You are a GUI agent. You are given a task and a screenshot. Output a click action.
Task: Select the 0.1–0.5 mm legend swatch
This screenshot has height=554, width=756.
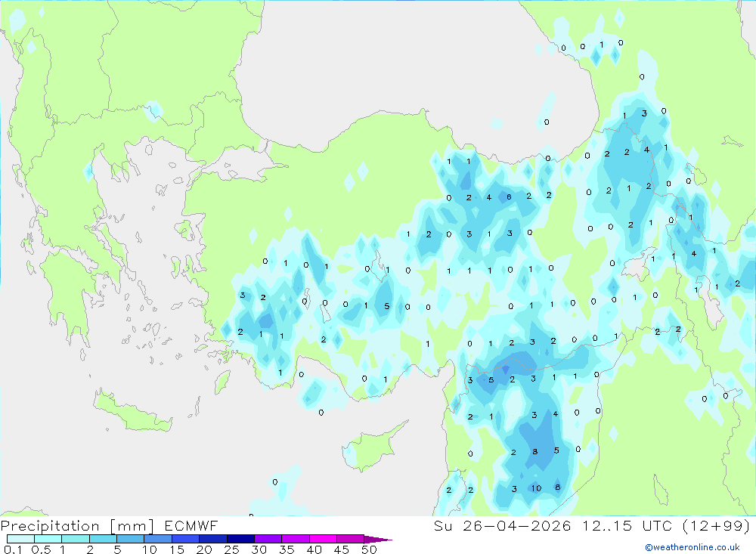pos(20,539)
